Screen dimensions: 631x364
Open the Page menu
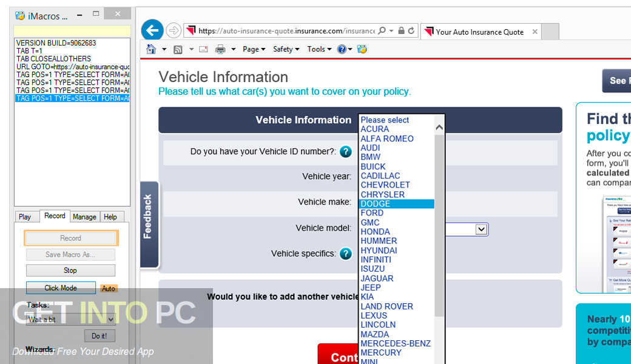tap(254, 49)
